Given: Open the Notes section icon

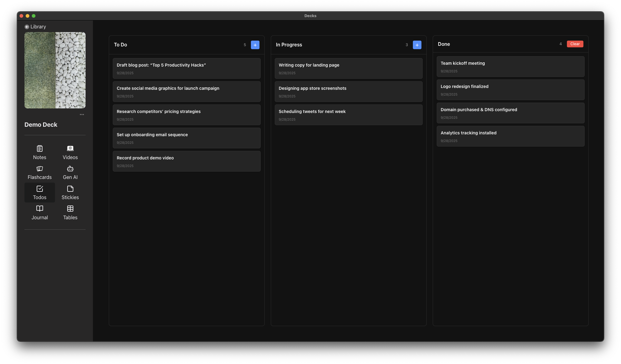Looking at the screenshot, I should click(40, 149).
